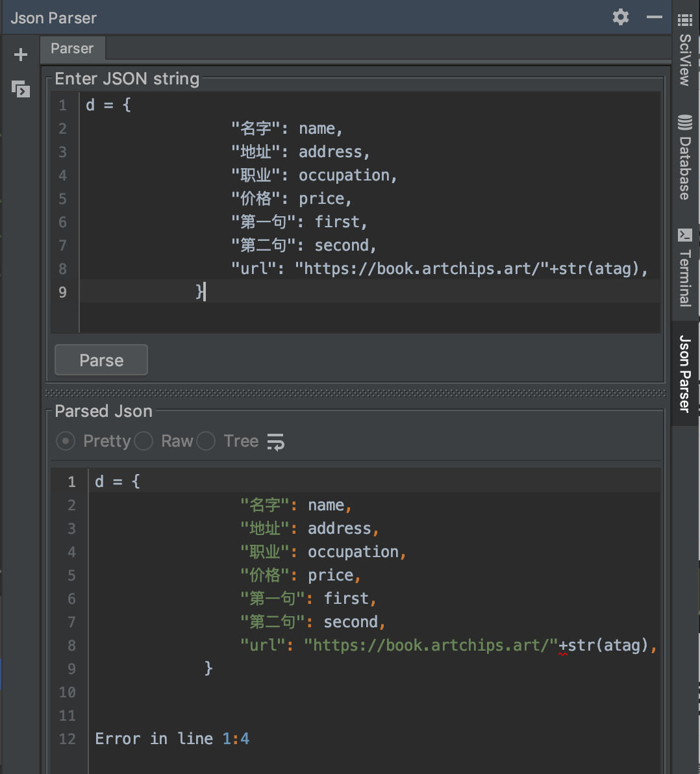Collapse the Json Parser side tab

pos(685,373)
